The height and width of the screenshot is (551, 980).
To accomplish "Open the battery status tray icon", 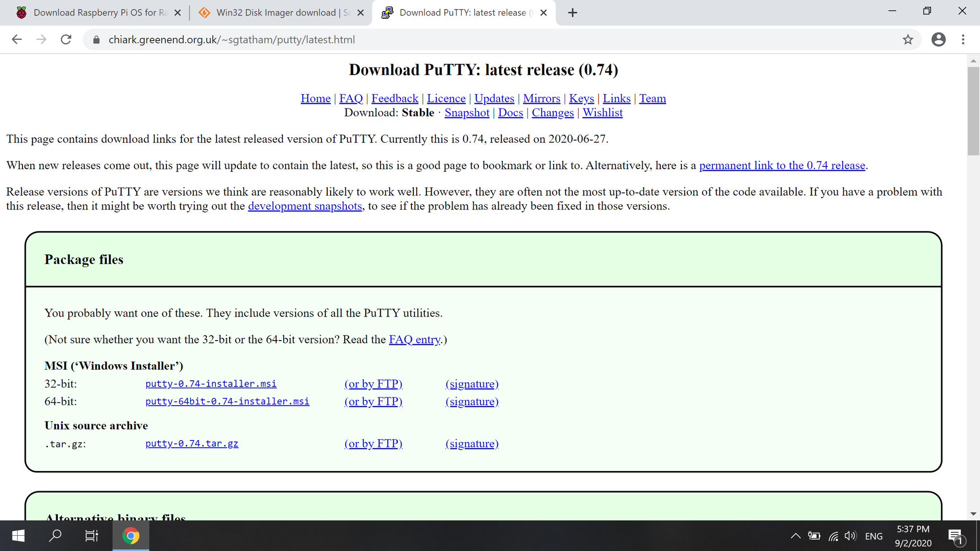I will pyautogui.click(x=814, y=536).
